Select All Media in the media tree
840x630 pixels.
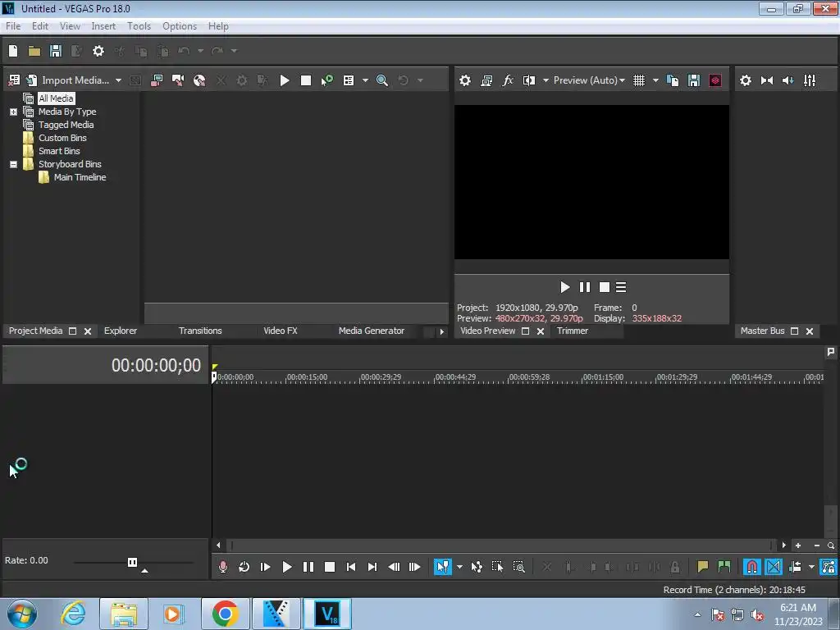click(56, 98)
